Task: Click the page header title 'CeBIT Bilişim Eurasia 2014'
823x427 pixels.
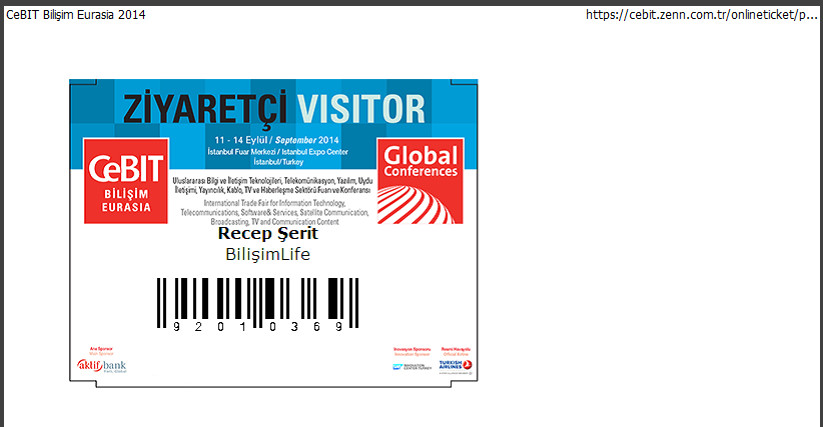Action: pyautogui.click(x=76, y=15)
